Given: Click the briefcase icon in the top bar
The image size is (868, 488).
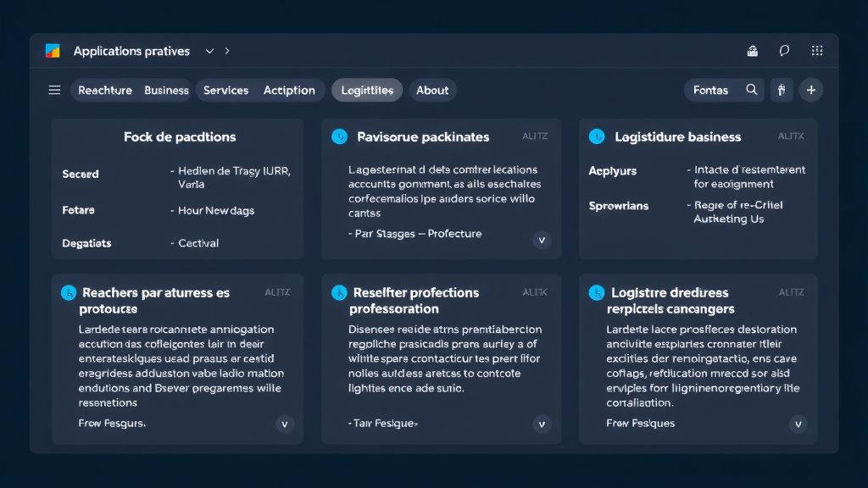Looking at the screenshot, I should (752, 51).
